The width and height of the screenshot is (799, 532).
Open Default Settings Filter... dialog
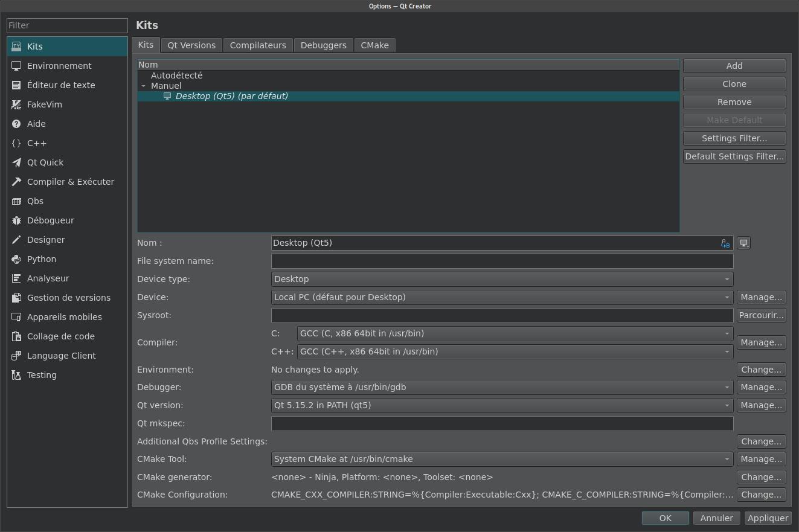(x=734, y=156)
